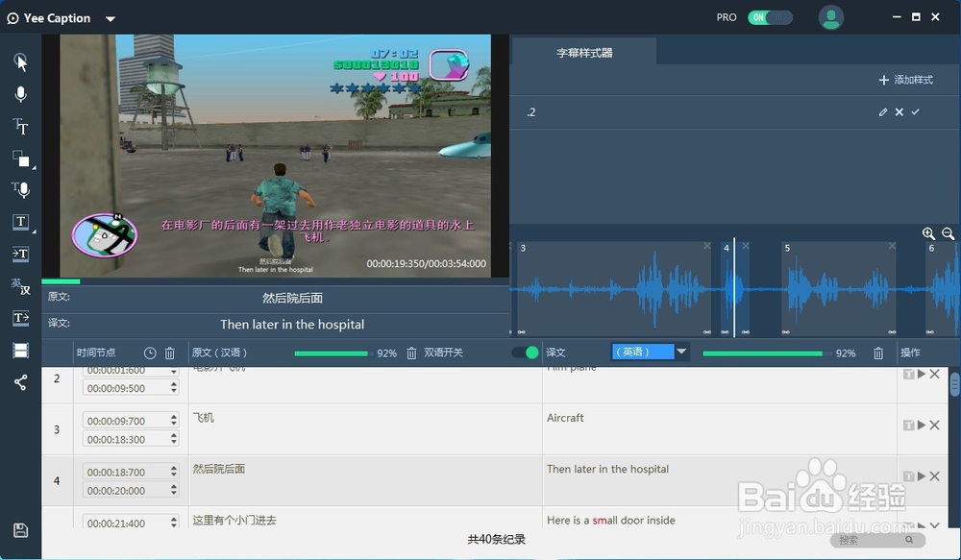Viewport: 961px width, 560px height.
Task: Save project with floppy disk icon
Action: click(x=21, y=530)
